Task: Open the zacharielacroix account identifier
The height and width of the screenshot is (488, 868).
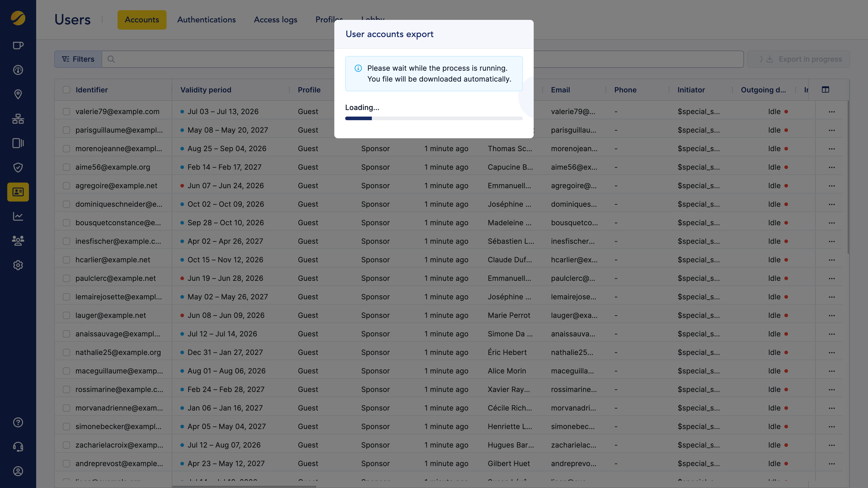Action: pos(119,445)
